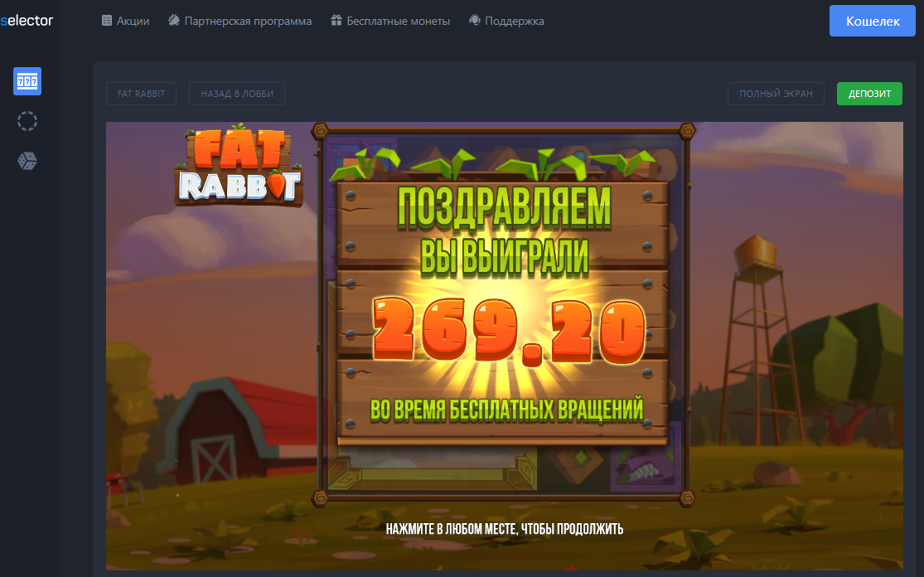Image resolution: width=924 pixels, height=577 pixels.
Task: Open Бесплатные монеты menu item
Action: [x=390, y=21]
